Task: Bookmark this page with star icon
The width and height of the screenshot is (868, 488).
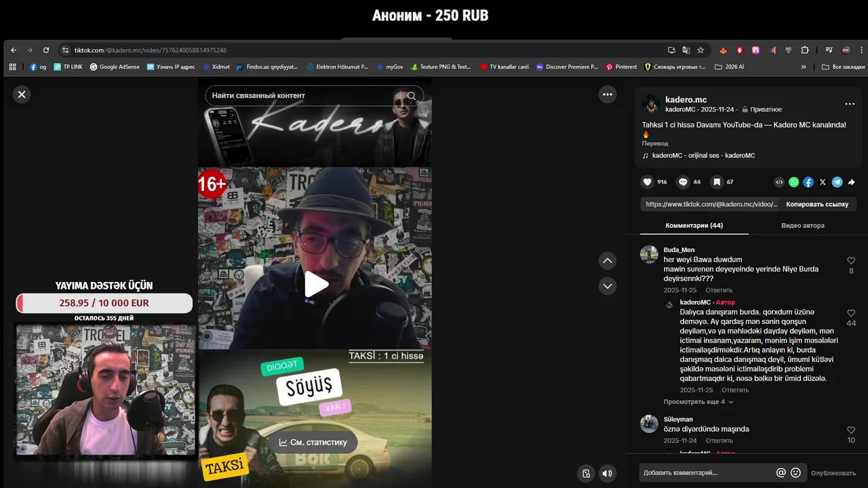Action: (x=701, y=50)
